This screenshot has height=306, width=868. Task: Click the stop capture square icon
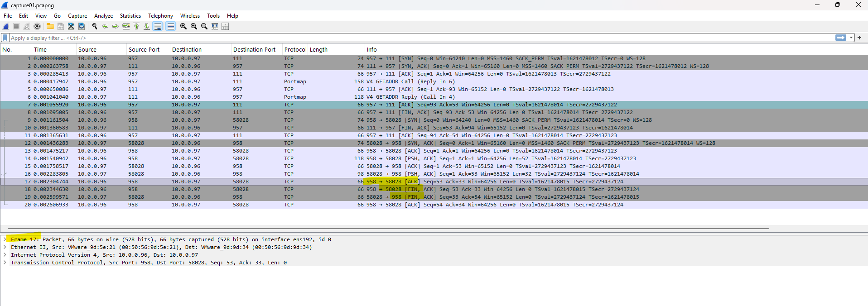coord(16,26)
